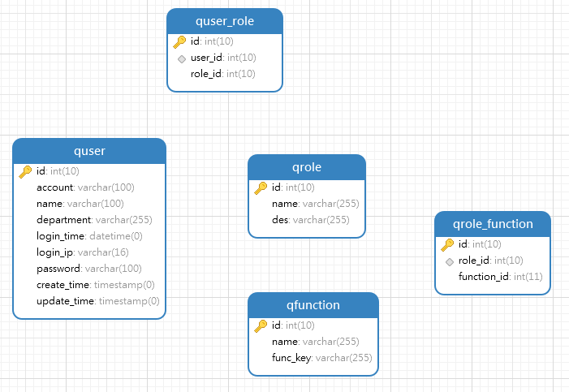Select the id field in qrole_function table

(480, 244)
